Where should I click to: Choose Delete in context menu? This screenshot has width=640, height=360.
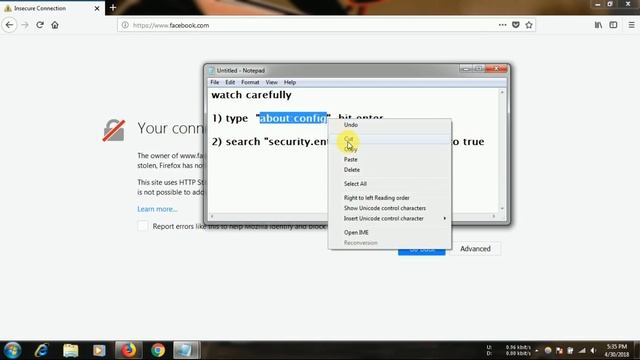(390, 170)
